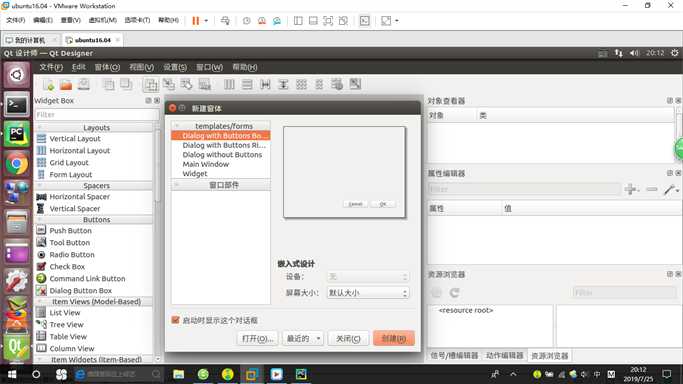This screenshot has height=384, width=683.
Task: Select Check Box in Widget Box
Action: [x=67, y=266]
